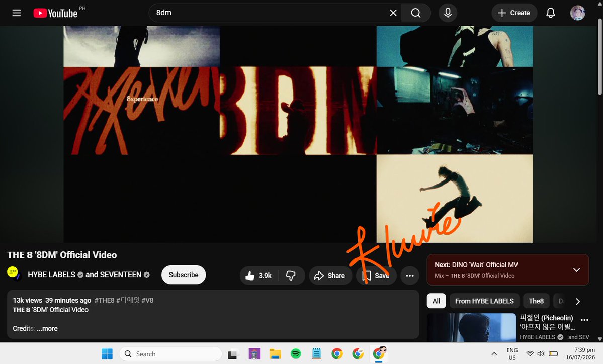The width and height of the screenshot is (603, 364).
Task: Open the YouTube hamburger guide menu
Action: [x=17, y=13]
